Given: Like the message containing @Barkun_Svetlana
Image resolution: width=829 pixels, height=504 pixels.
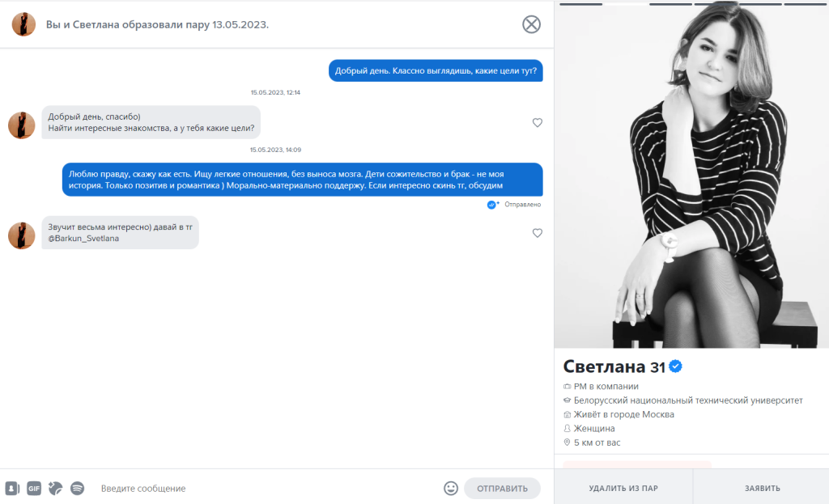Looking at the screenshot, I should [538, 233].
